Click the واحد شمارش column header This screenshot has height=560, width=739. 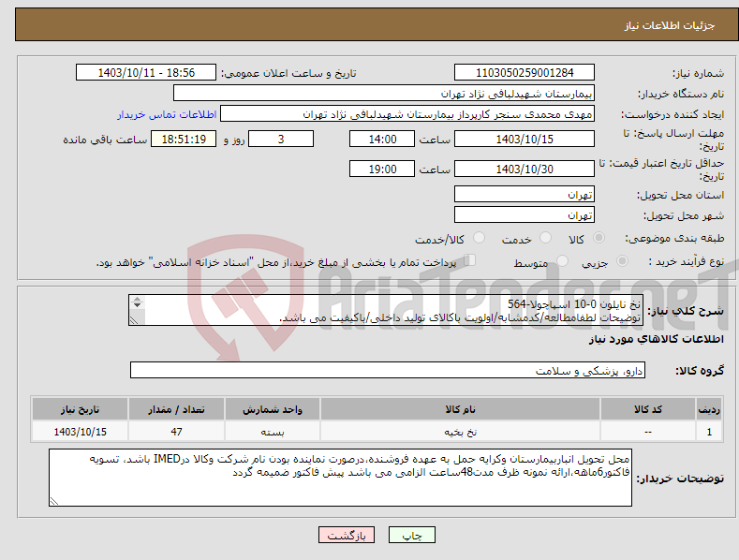273,409
